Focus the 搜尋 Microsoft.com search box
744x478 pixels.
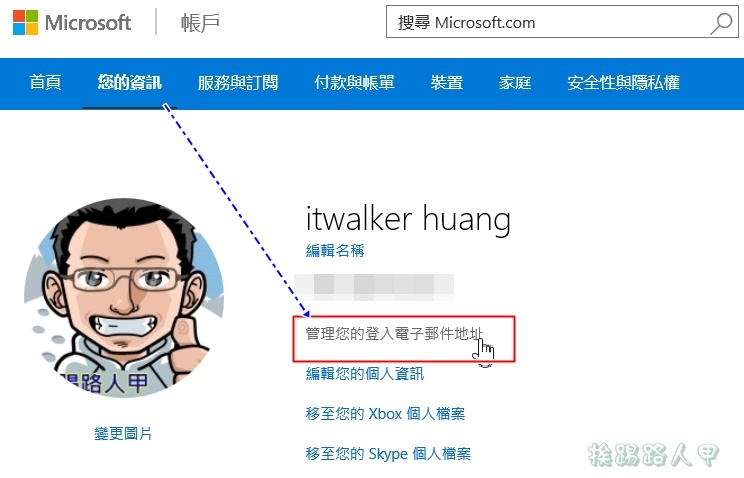pos(562,22)
